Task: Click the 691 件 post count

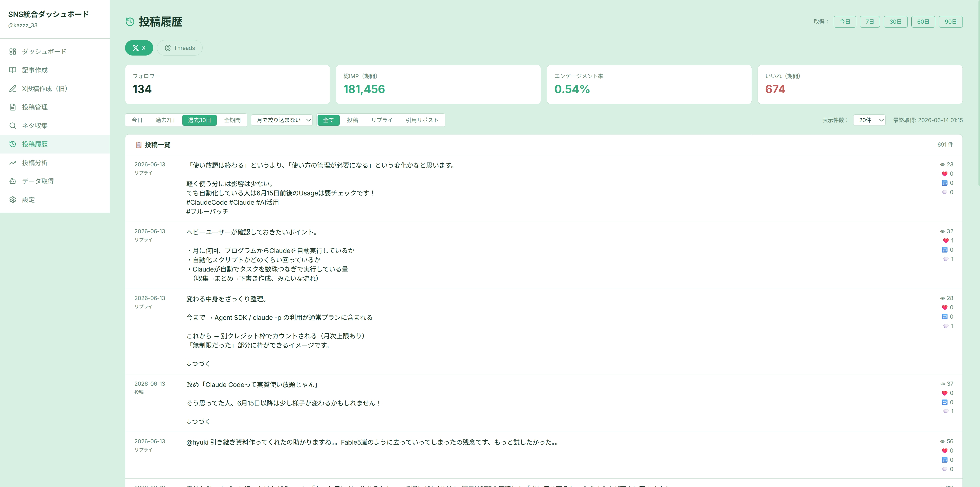Action: [x=945, y=145]
